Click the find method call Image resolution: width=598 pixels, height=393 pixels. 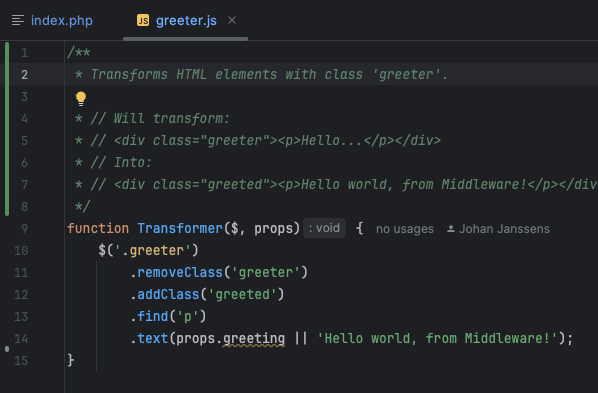pyautogui.click(x=153, y=316)
